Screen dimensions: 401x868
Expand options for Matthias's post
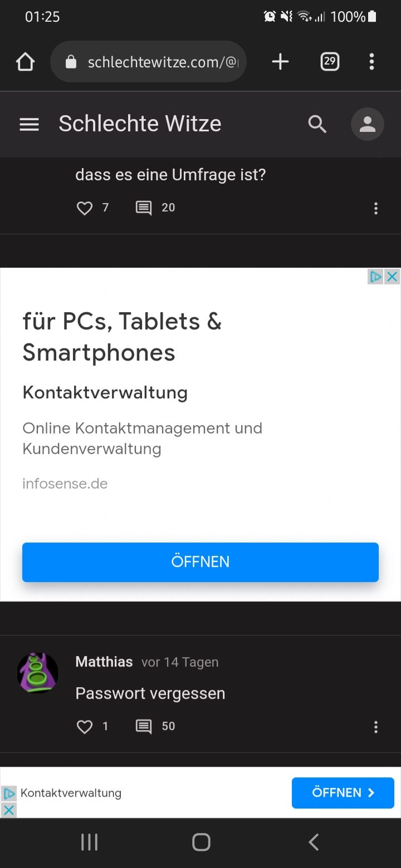click(x=376, y=727)
